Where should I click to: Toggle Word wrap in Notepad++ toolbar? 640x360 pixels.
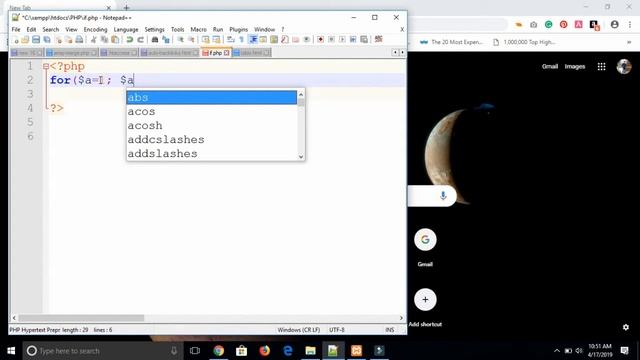click(x=231, y=40)
